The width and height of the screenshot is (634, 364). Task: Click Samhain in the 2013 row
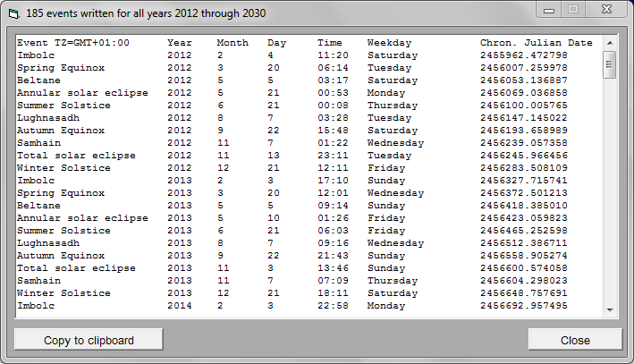coord(38,281)
